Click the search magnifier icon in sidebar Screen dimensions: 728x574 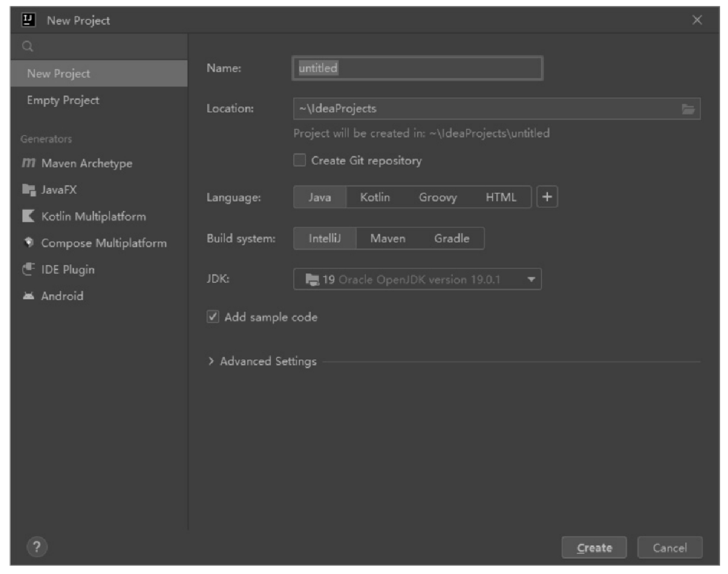click(x=28, y=46)
